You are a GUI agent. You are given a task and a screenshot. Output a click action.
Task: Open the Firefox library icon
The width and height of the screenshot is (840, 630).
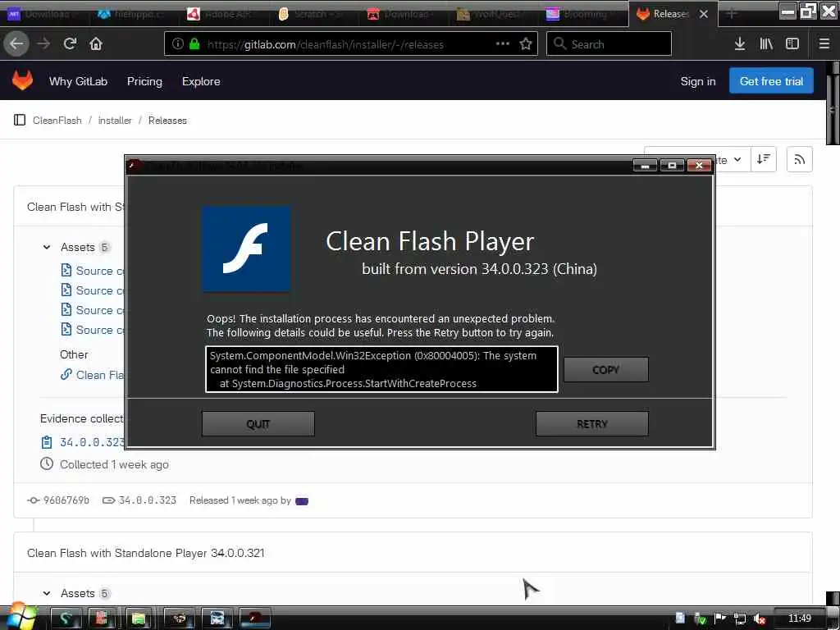coord(766,44)
